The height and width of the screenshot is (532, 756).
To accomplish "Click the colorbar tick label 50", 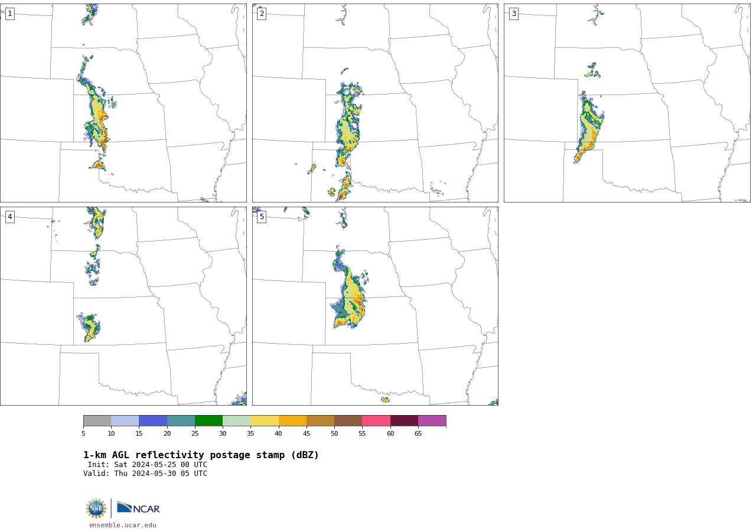I will pos(334,434).
